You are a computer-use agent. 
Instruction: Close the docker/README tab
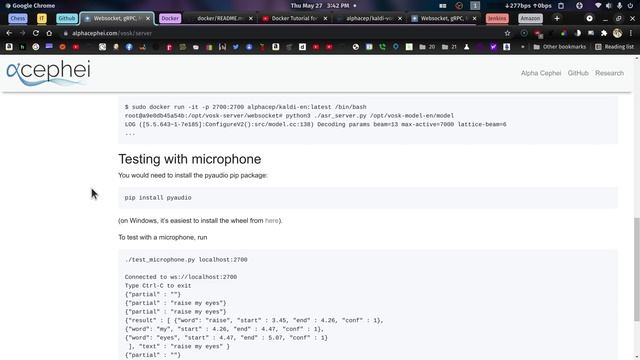[x=251, y=18]
